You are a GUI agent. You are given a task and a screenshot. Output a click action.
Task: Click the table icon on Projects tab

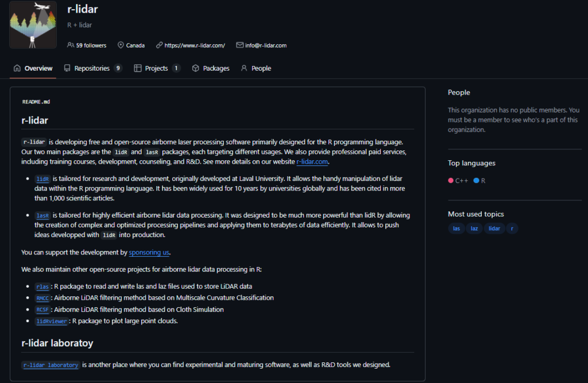pyautogui.click(x=138, y=68)
